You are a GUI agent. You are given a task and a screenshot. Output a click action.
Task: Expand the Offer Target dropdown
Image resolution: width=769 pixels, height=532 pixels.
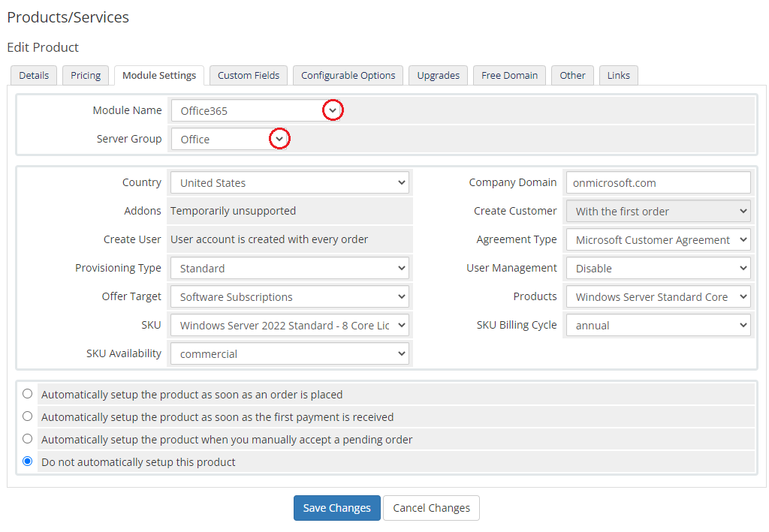289,296
